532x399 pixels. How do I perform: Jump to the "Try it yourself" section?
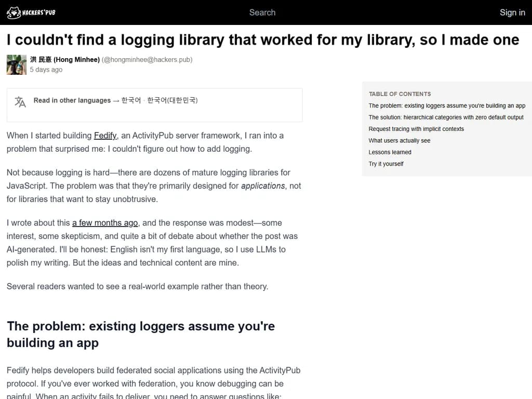(386, 164)
